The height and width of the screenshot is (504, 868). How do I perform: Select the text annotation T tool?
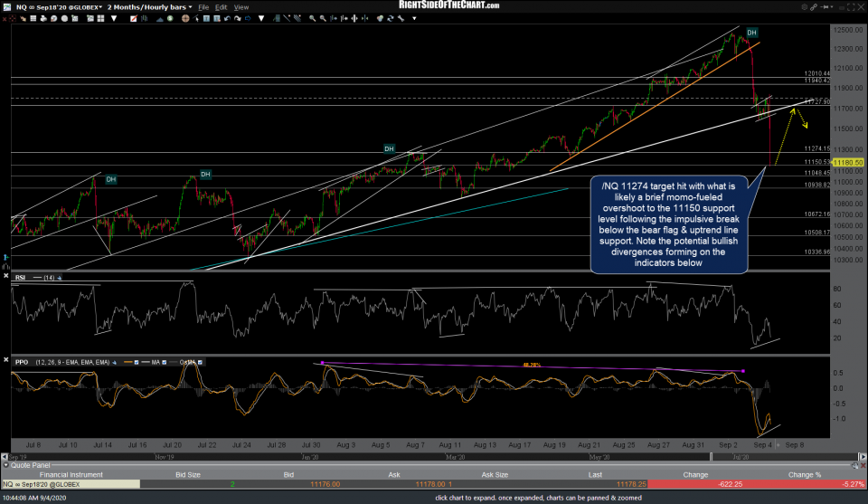click(206, 18)
